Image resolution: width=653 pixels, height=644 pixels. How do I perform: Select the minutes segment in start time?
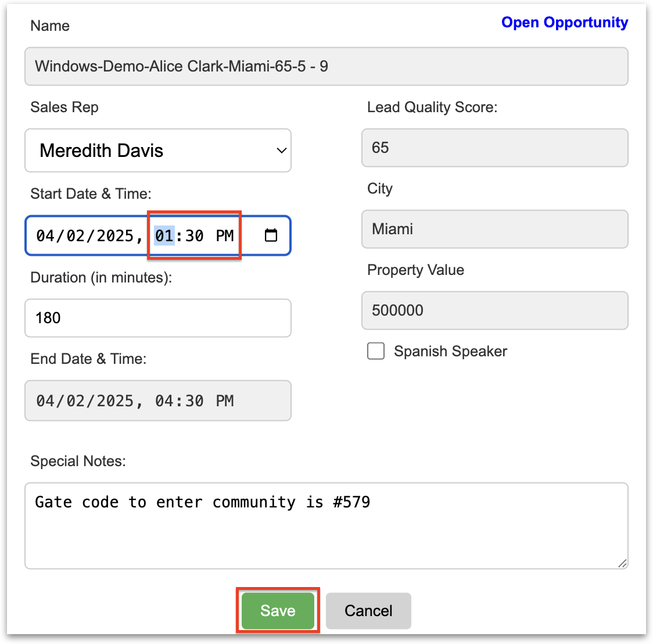(x=195, y=236)
